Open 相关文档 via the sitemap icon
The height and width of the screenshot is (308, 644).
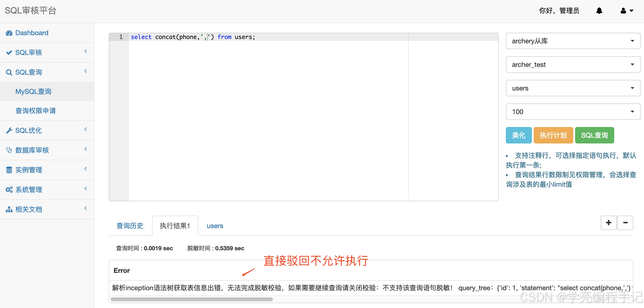[9, 209]
